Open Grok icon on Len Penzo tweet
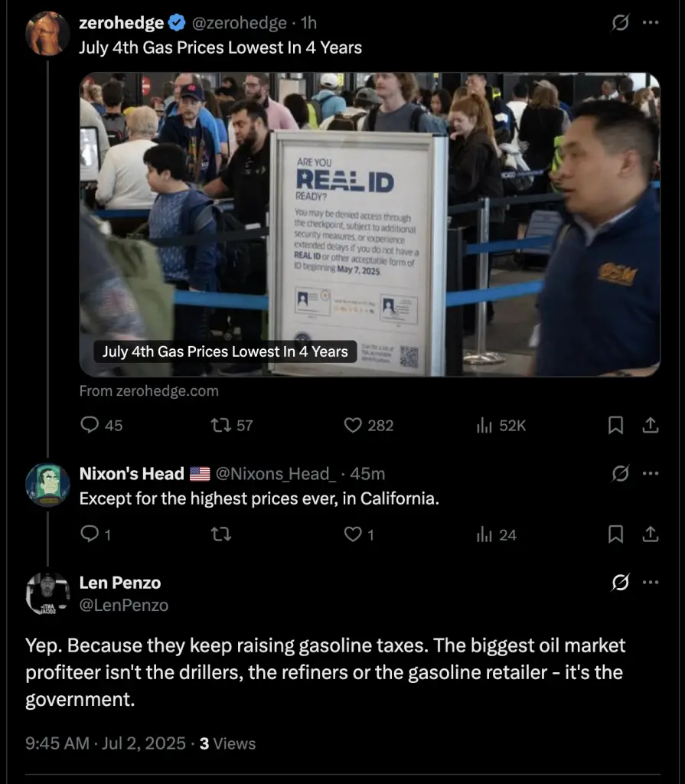The width and height of the screenshot is (685, 784). (x=621, y=583)
